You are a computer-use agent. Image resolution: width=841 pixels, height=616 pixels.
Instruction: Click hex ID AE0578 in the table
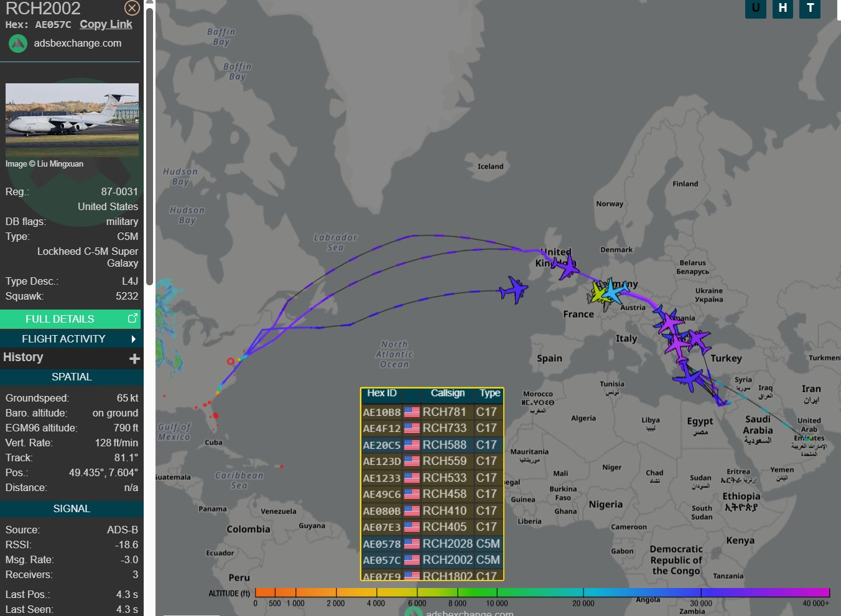tap(382, 545)
